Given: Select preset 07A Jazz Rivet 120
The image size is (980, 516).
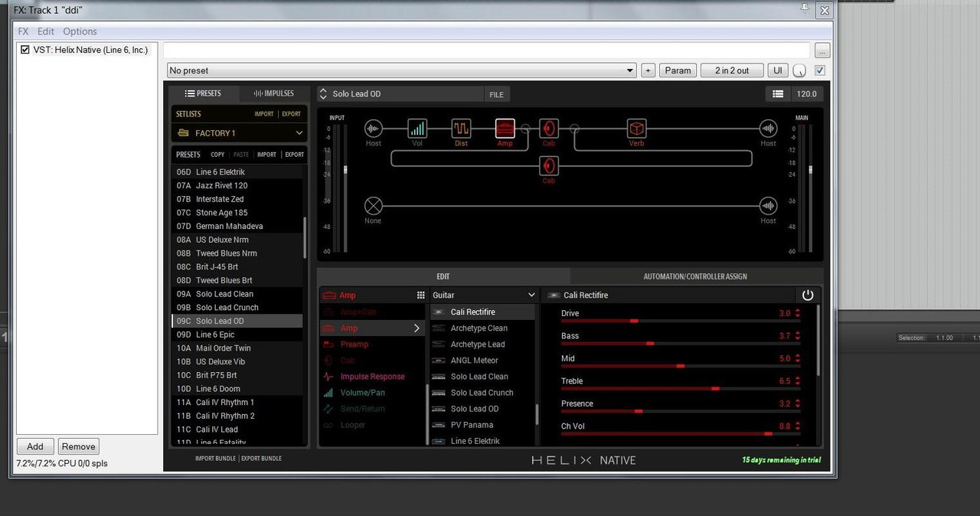Looking at the screenshot, I should (237, 185).
